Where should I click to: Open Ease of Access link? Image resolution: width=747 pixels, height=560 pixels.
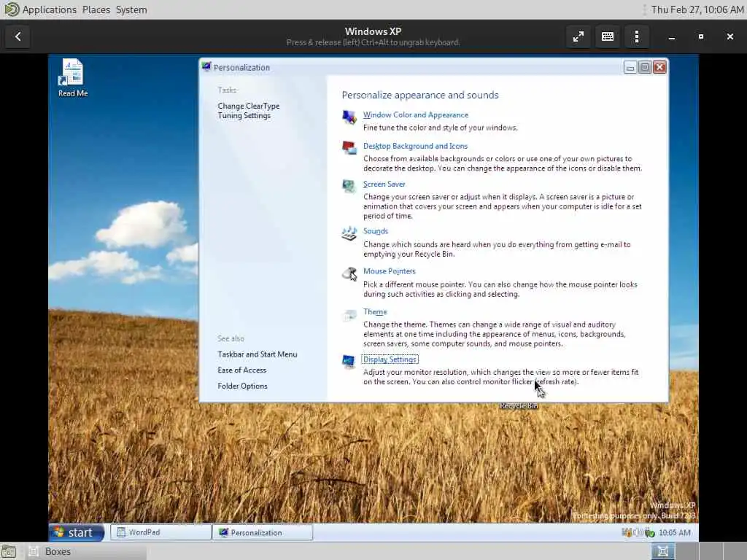click(x=241, y=370)
